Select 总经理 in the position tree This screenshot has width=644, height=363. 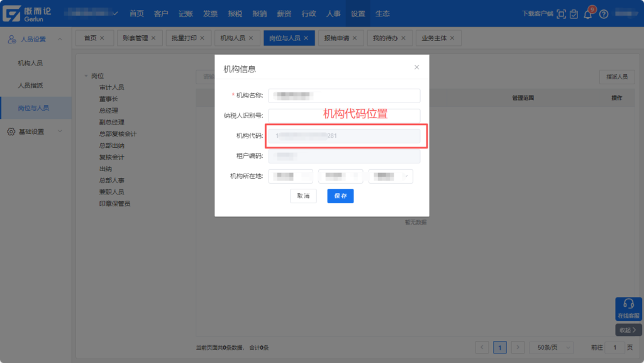(108, 111)
